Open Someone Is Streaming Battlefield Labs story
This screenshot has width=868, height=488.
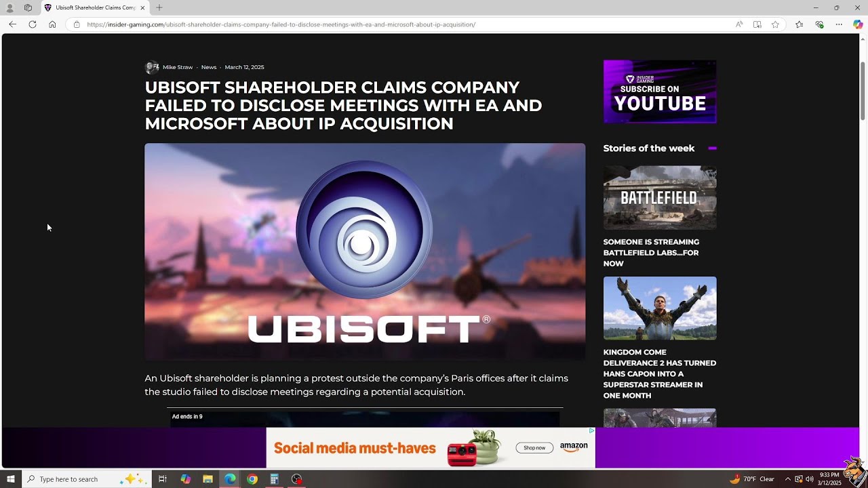coord(651,253)
